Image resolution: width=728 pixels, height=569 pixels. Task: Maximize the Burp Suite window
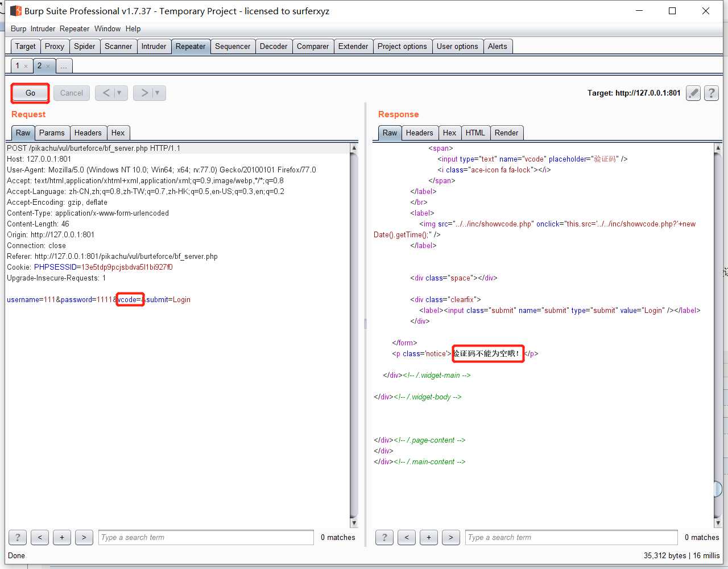click(x=672, y=11)
